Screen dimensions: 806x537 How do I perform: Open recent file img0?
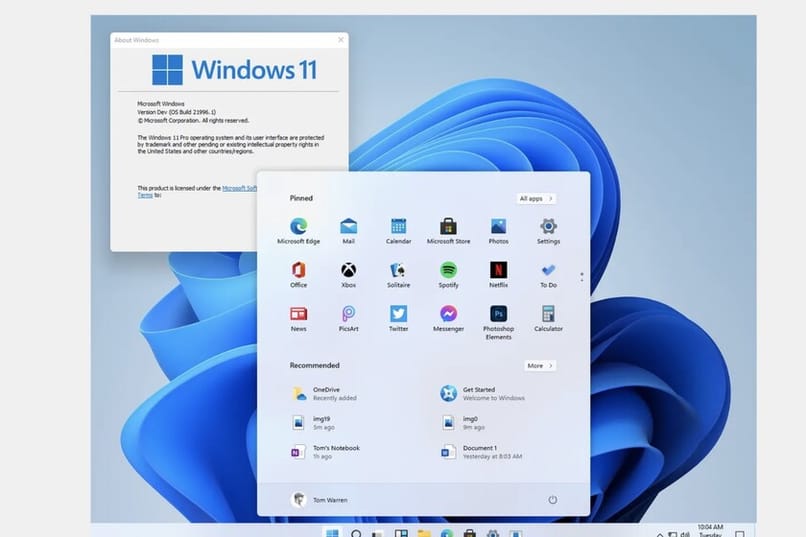click(463, 423)
